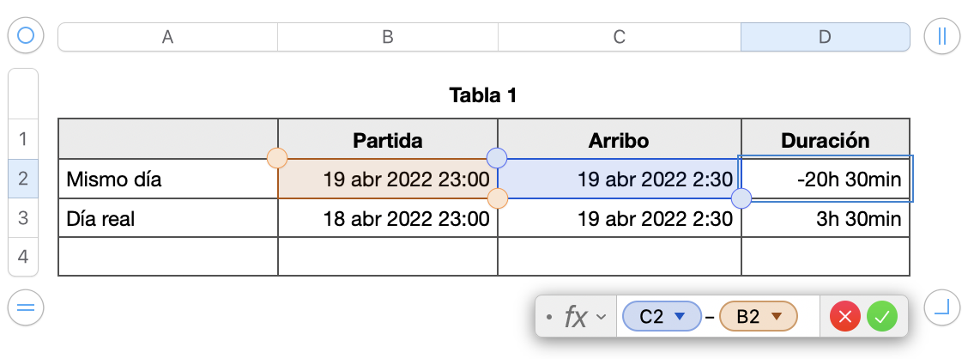
Task: Click the table resize corner handle at bottom-right
Action: [941, 307]
